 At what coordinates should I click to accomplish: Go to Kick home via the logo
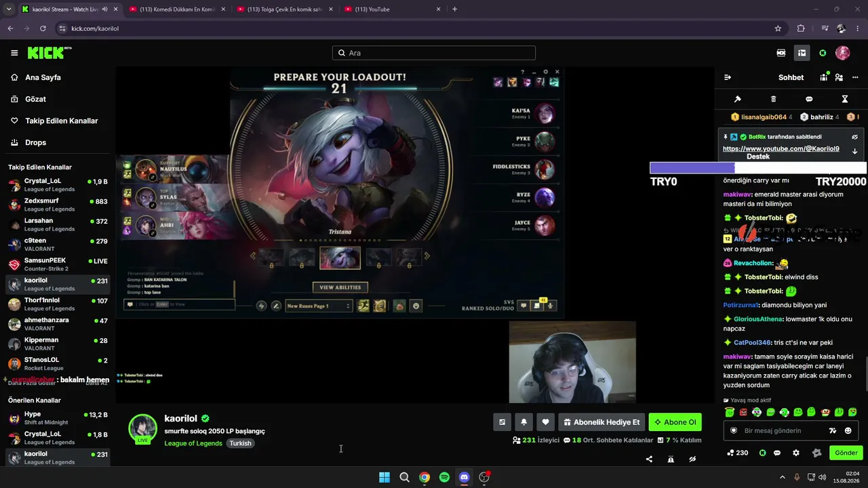point(48,53)
